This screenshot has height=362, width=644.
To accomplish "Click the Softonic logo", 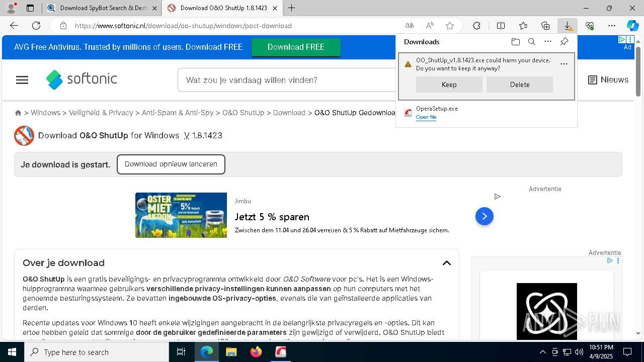I will pos(82,79).
